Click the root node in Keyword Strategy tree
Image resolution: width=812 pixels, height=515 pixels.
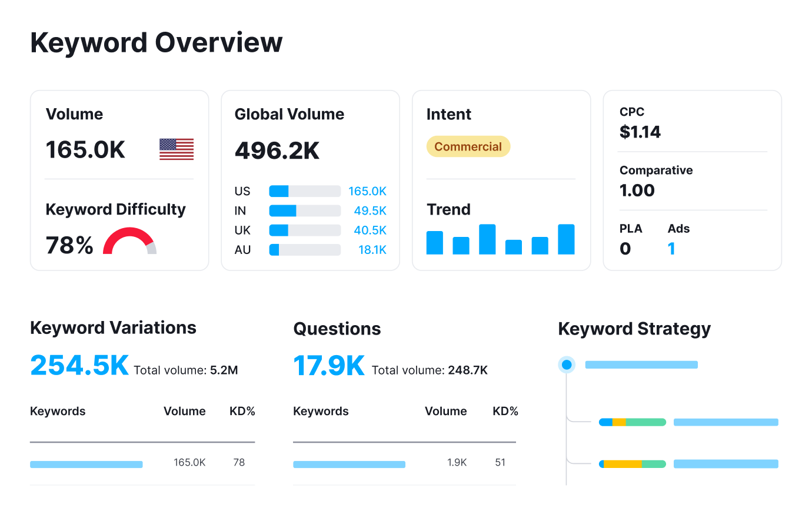pos(566,364)
